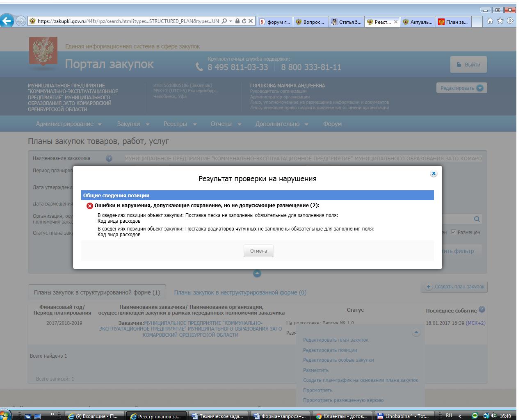Click the Отмена button

pyautogui.click(x=258, y=251)
